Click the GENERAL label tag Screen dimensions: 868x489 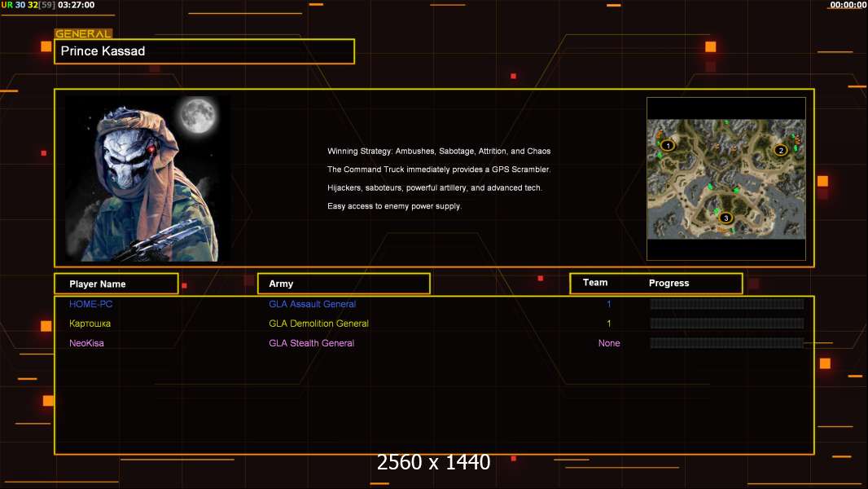tap(83, 34)
